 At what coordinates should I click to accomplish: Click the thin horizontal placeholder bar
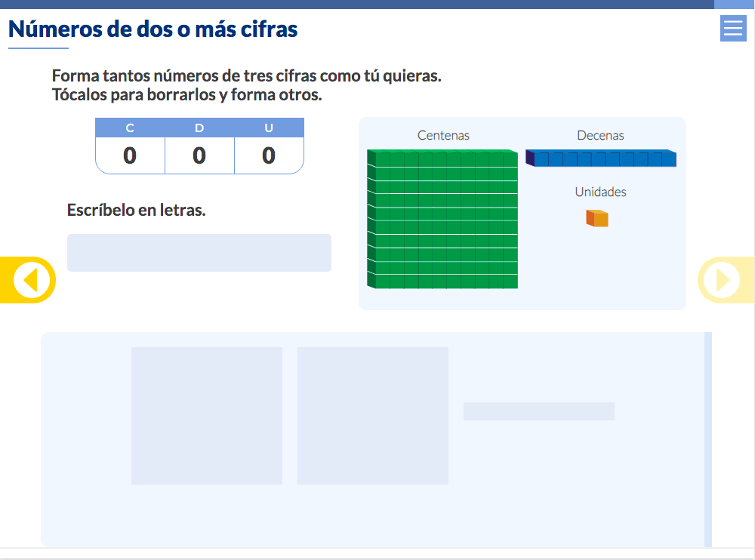[539, 411]
